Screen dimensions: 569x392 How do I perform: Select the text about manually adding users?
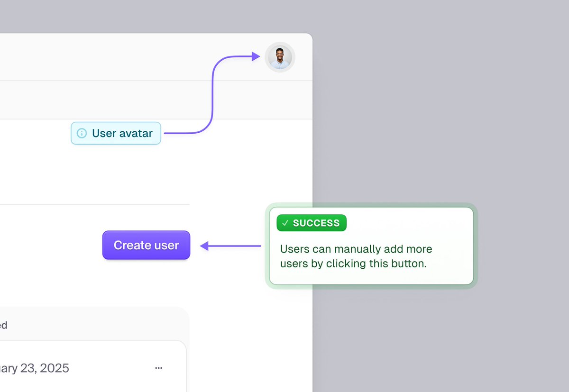click(x=356, y=256)
